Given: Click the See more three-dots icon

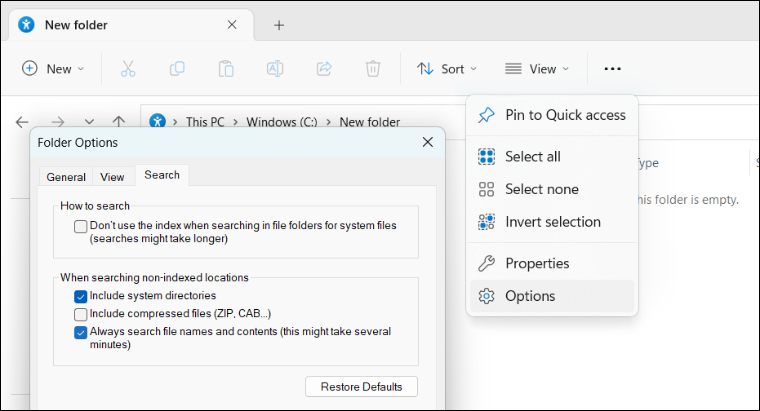Looking at the screenshot, I should [613, 69].
